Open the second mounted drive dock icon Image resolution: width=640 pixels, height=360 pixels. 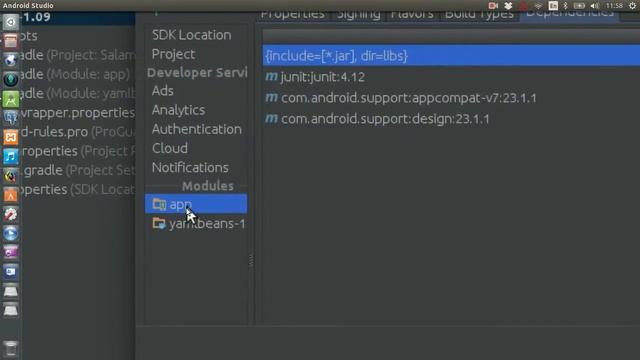tap(11, 310)
